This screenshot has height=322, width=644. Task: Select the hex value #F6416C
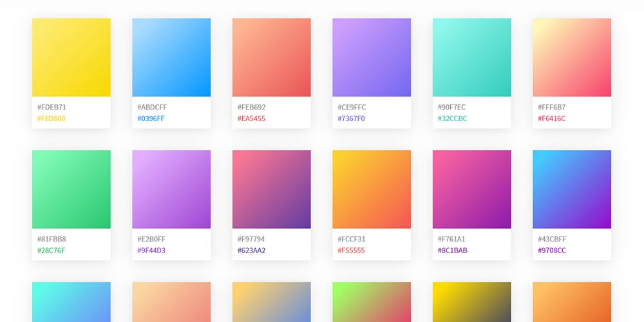tap(552, 118)
